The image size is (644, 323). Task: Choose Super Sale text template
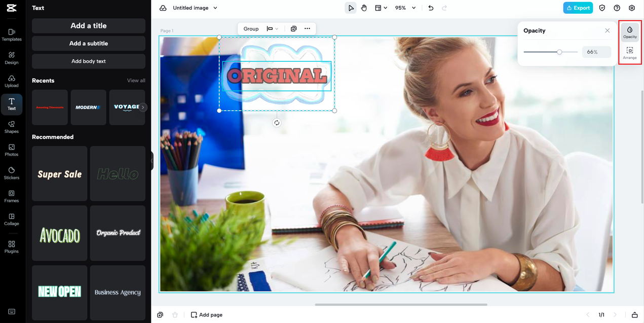[x=60, y=174]
